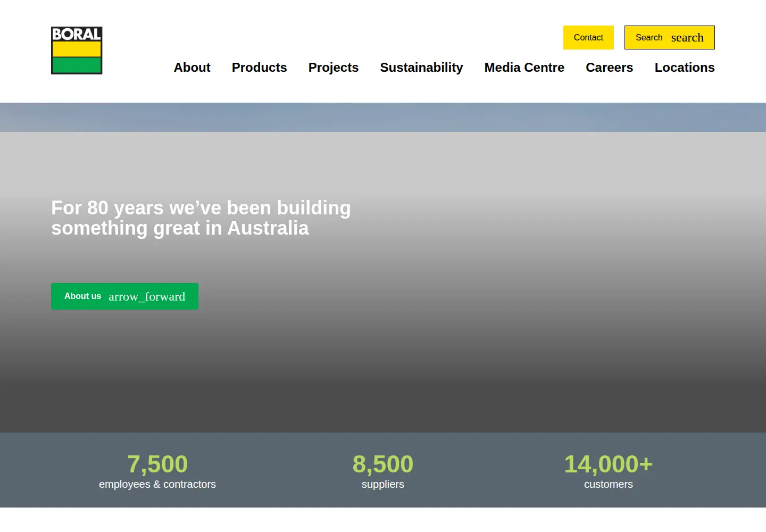Click the Boral logo
Viewport: 766px width, 532px height.
[77, 51]
